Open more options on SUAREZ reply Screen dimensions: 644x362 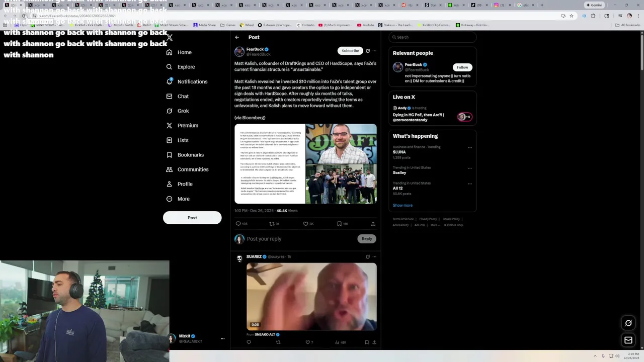pos(374,257)
